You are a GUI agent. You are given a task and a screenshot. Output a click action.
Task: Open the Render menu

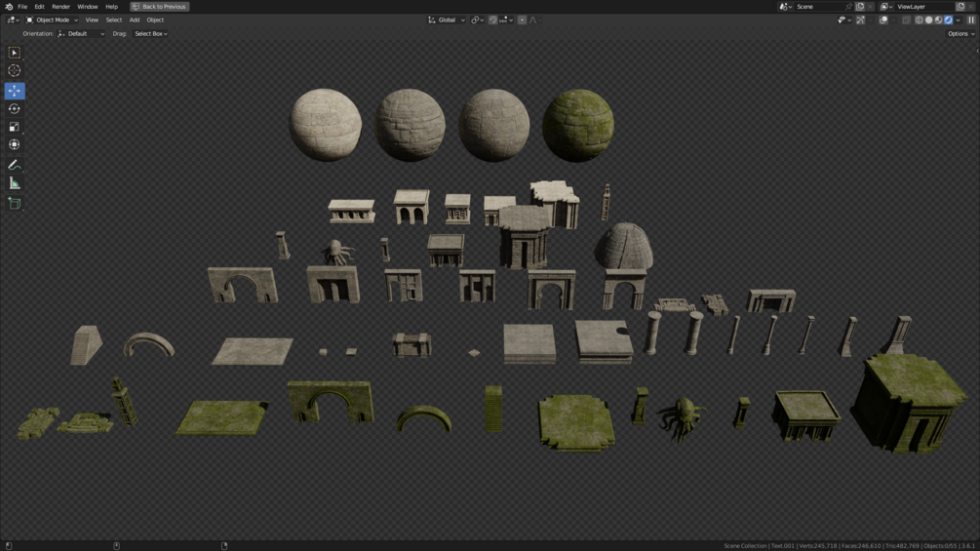[60, 6]
